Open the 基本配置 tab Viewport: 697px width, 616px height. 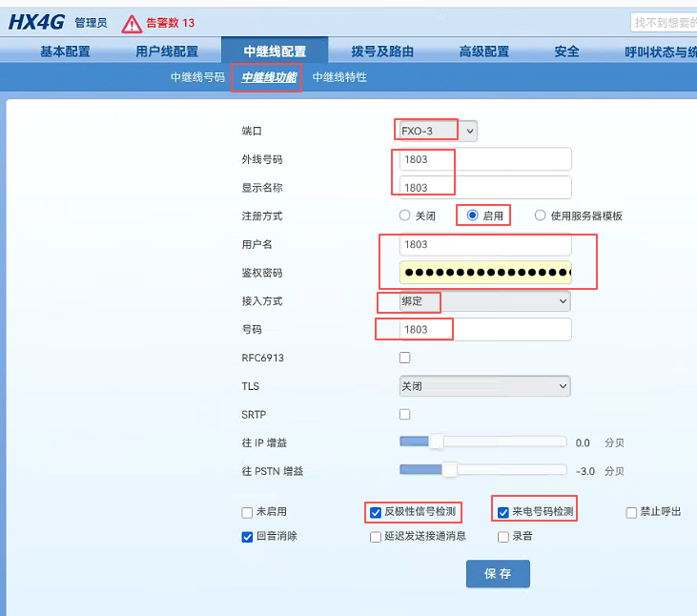(65, 51)
